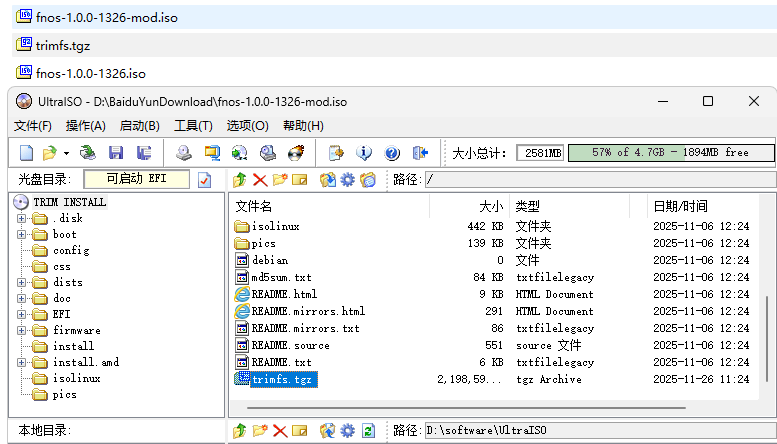Screen dimensions: 777x444
Task: Sort the file list by 大小 column header
Action: pyautogui.click(x=490, y=206)
